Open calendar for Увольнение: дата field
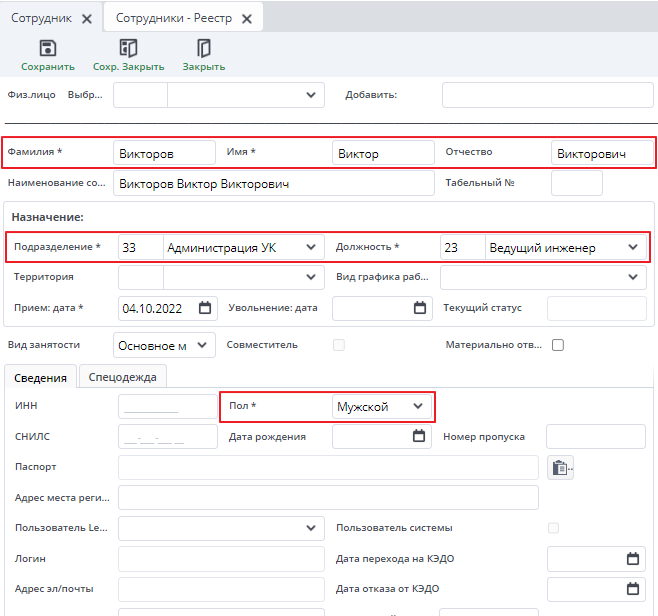The width and height of the screenshot is (658, 616). pos(419,308)
